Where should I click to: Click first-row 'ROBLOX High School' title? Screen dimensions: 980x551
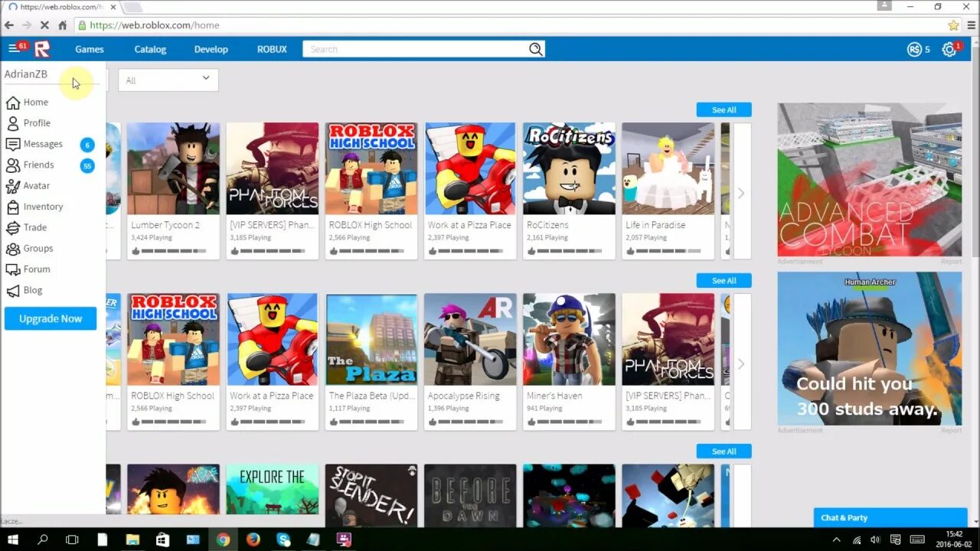tap(371, 225)
